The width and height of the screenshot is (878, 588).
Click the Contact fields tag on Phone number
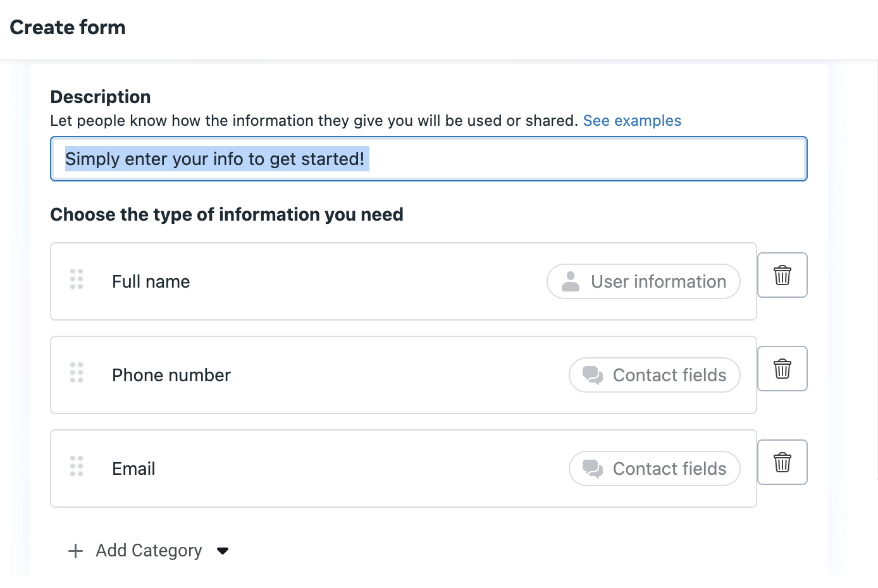coord(655,375)
